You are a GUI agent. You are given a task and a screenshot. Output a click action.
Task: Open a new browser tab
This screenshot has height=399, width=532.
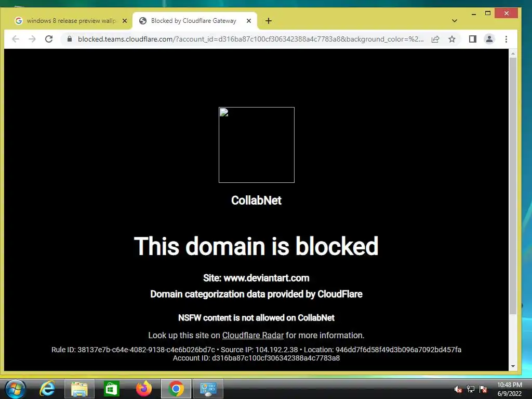point(269,21)
